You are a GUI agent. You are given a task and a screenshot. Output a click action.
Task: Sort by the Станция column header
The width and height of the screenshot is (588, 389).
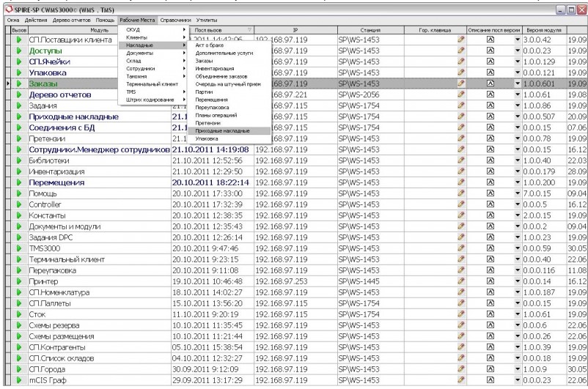pyautogui.click(x=370, y=29)
